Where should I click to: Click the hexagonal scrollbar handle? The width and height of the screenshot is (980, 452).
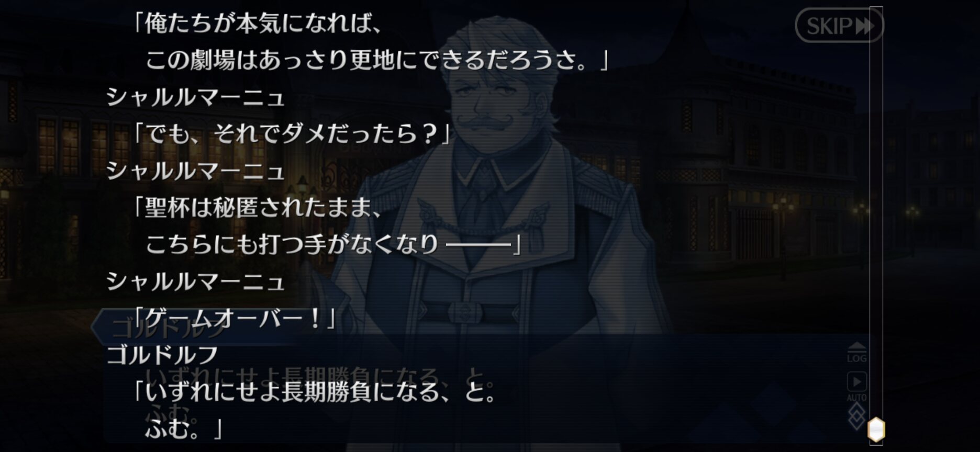(x=876, y=430)
